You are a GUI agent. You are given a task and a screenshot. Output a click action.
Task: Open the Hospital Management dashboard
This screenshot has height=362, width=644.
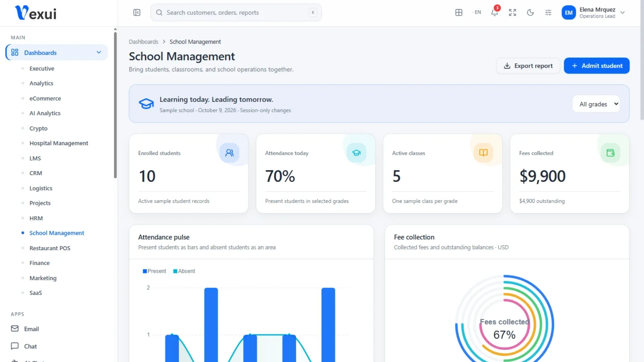[59, 143]
